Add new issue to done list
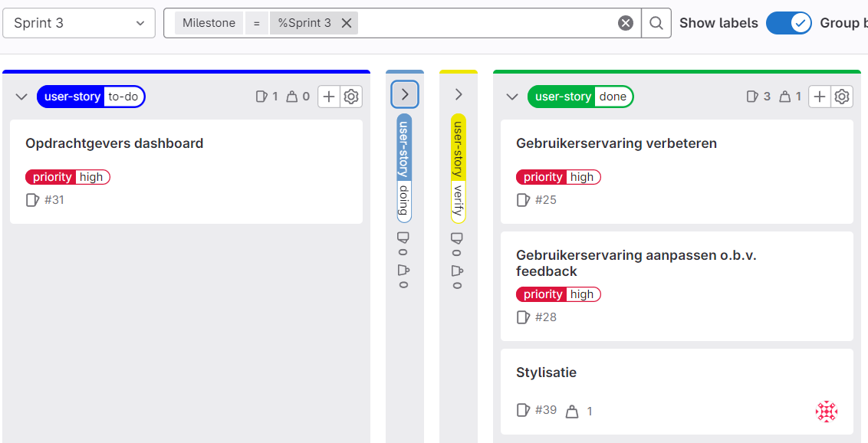Image resolution: width=868 pixels, height=443 pixels. 820,97
